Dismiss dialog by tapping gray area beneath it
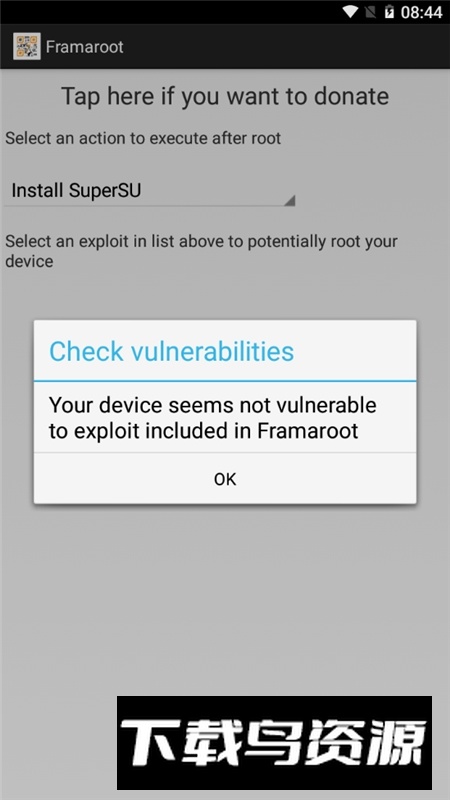Image resolution: width=450 pixels, height=800 pixels. point(225,587)
